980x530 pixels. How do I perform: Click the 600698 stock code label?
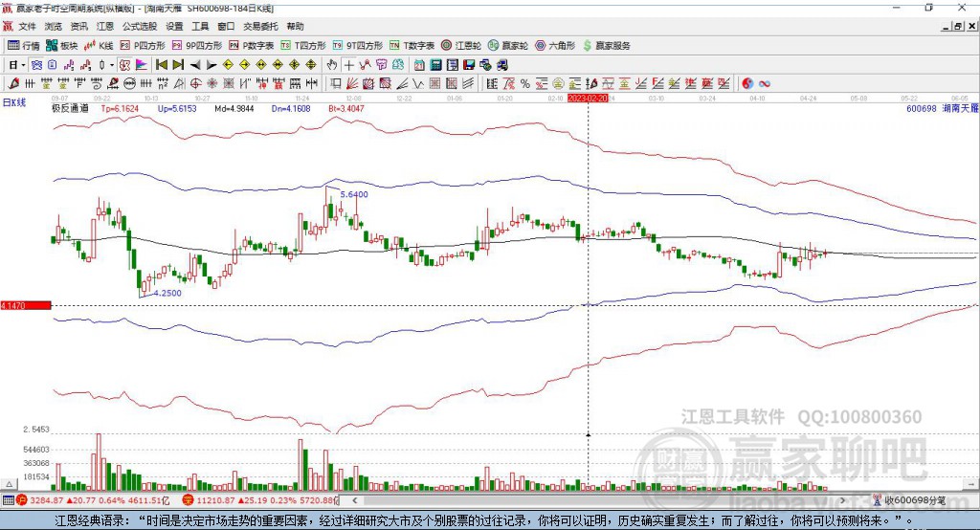922,108
